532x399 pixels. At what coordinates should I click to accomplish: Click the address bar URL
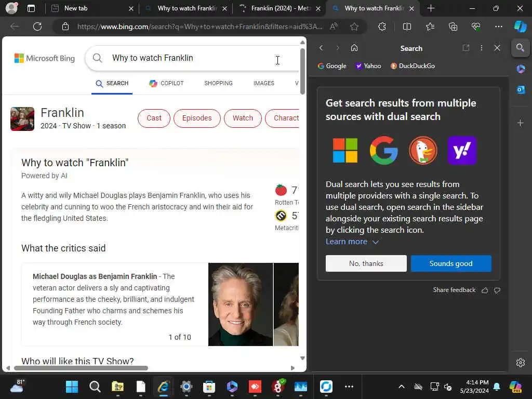200,26
